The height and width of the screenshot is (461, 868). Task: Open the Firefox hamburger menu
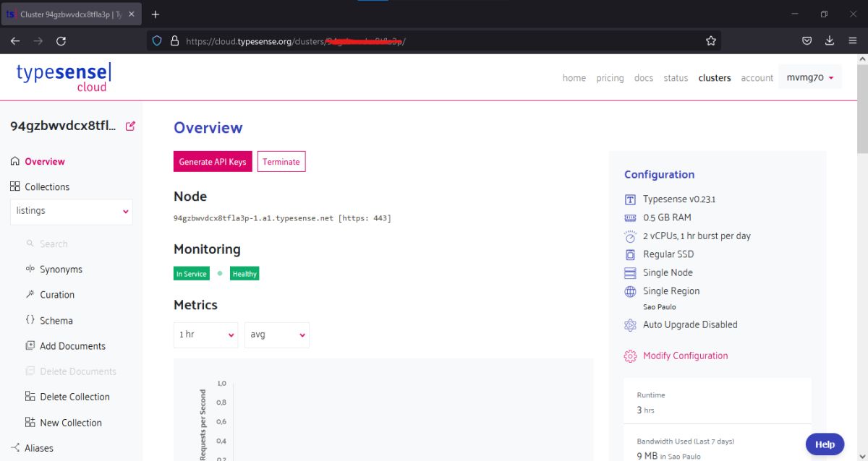(x=853, y=41)
